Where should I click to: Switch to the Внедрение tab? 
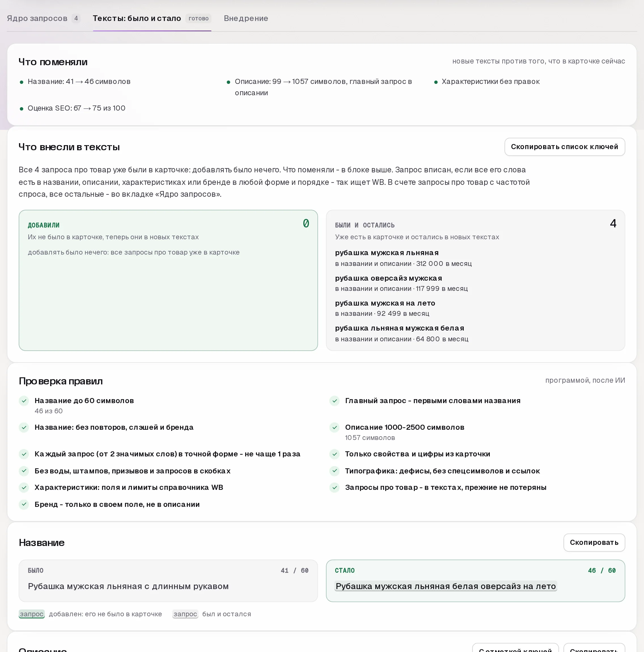[x=246, y=18]
